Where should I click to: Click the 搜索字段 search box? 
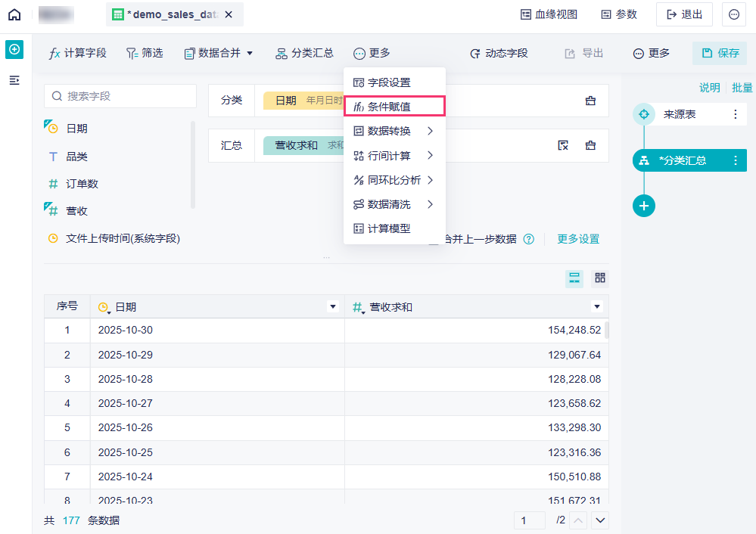[121, 96]
